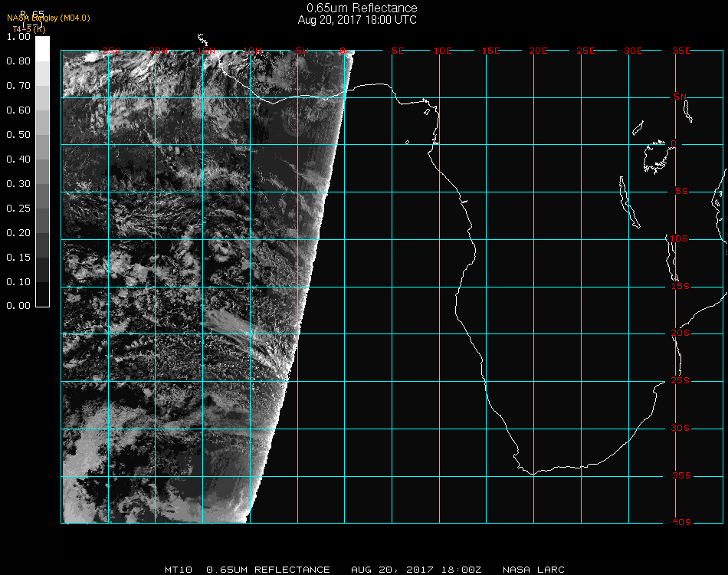Click the 'T4-5 (K)' label
The width and height of the screenshot is (728, 575).
(x=29, y=29)
